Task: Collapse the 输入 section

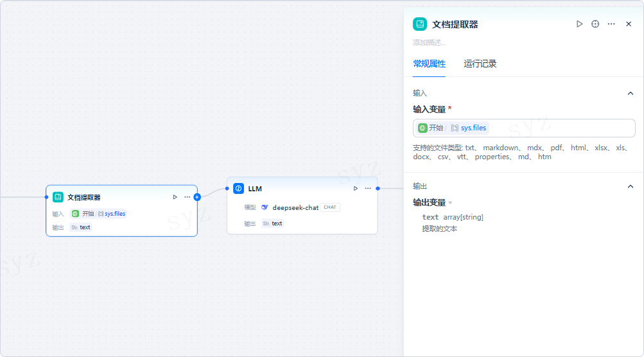Action: coord(630,93)
